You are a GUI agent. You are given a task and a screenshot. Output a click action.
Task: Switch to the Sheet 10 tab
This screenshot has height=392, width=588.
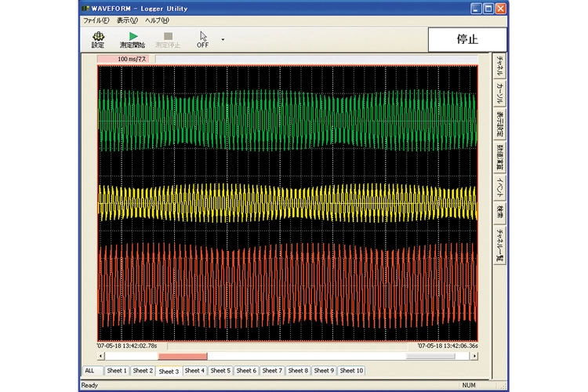pos(351,371)
